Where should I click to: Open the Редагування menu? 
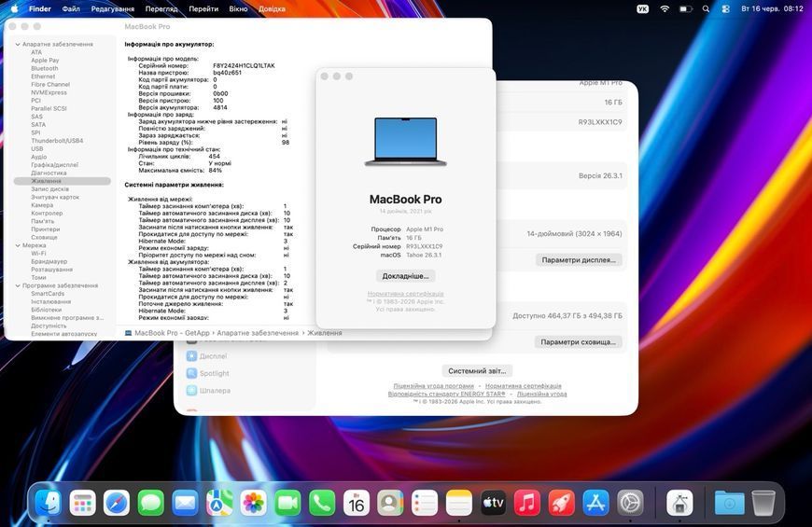pyautogui.click(x=112, y=8)
